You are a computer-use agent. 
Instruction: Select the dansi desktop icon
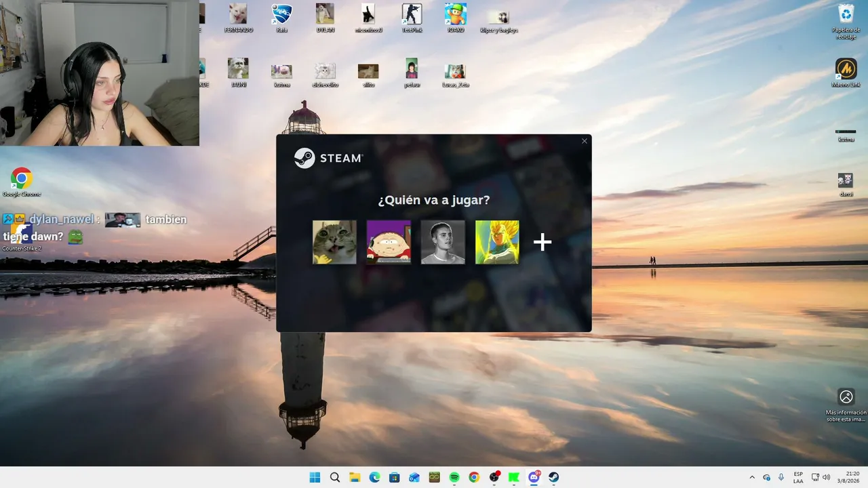(846, 184)
